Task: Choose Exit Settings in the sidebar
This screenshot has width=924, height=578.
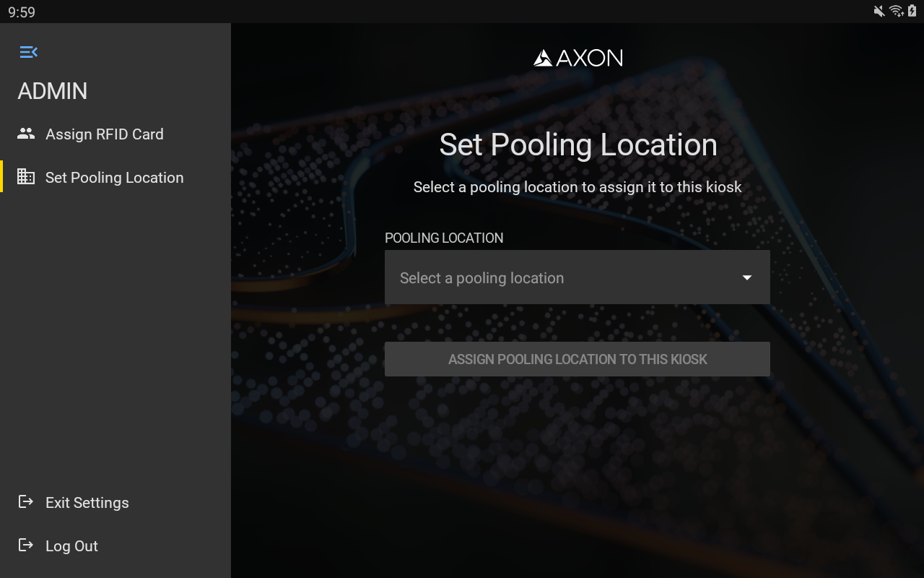Action: pos(87,503)
